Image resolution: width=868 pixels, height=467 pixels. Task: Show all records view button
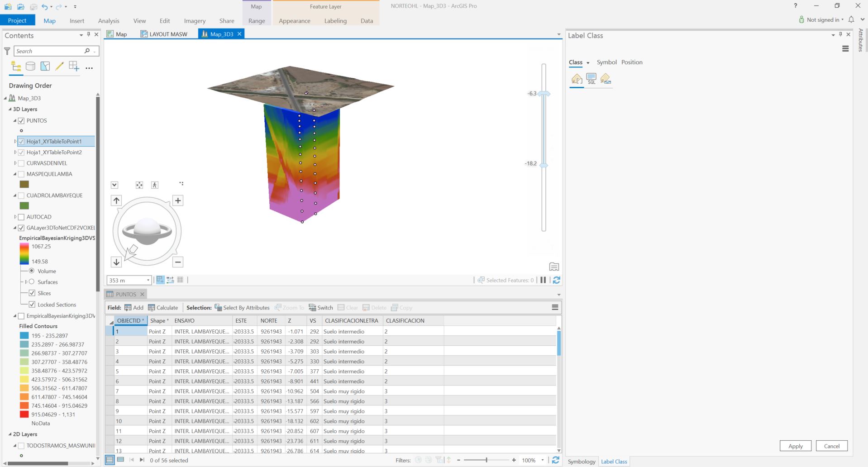point(110,460)
